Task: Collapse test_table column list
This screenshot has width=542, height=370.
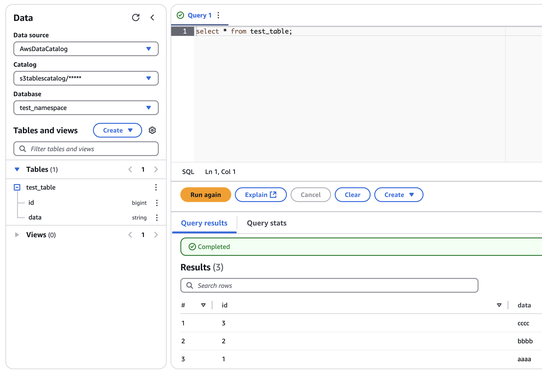Action: click(17, 187)
